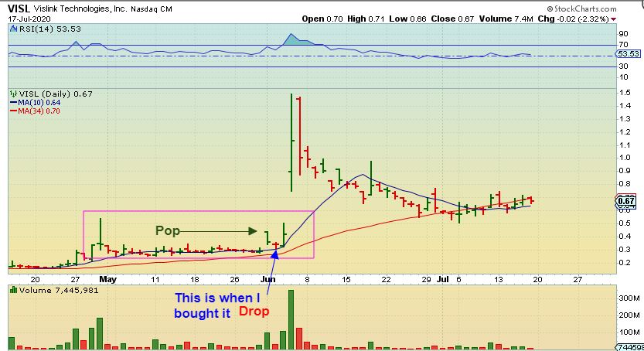Click the High 0.71 value
The width and height of the screenshot is (644, 351).
tap(366, 19)
